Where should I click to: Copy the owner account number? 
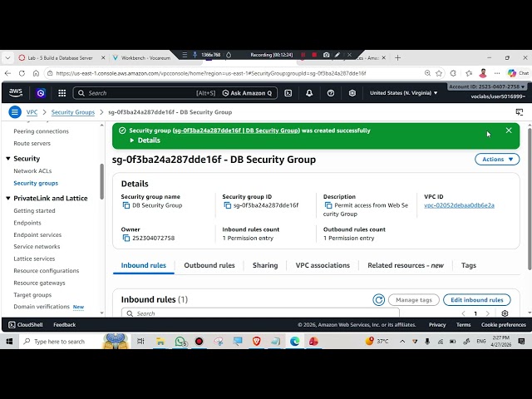tap(126, 239)
